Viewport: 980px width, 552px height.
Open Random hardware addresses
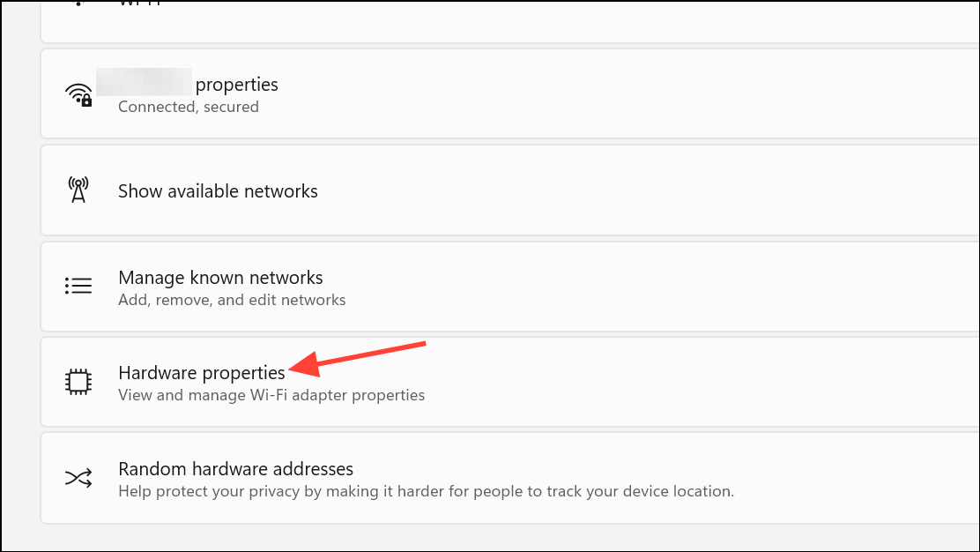click(510, 478)
